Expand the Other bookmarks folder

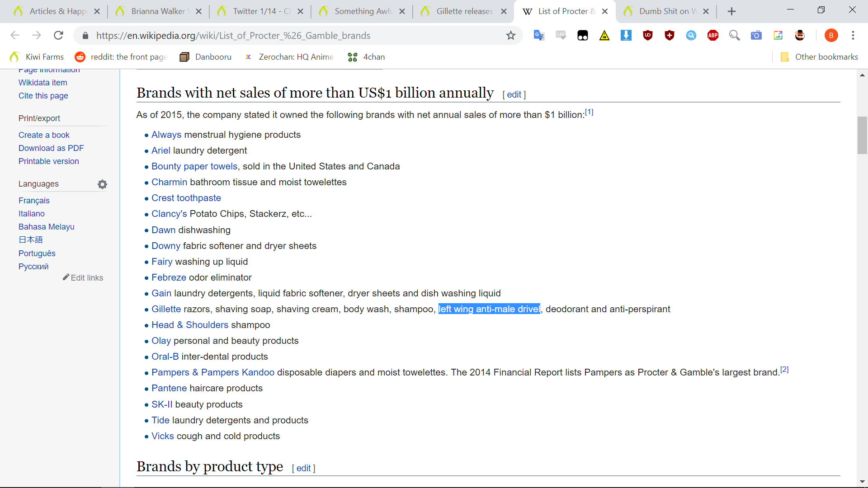[x=819, y=57]
